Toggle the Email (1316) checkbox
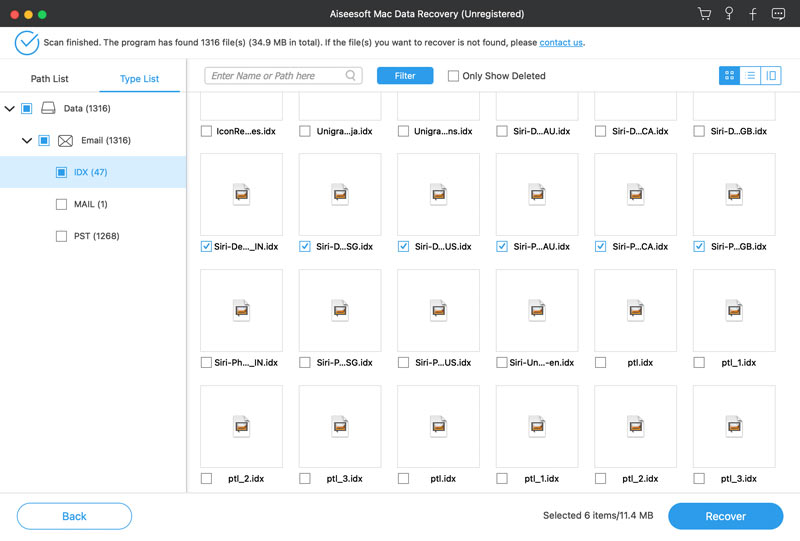800x541 pixels. click(44, 140)
